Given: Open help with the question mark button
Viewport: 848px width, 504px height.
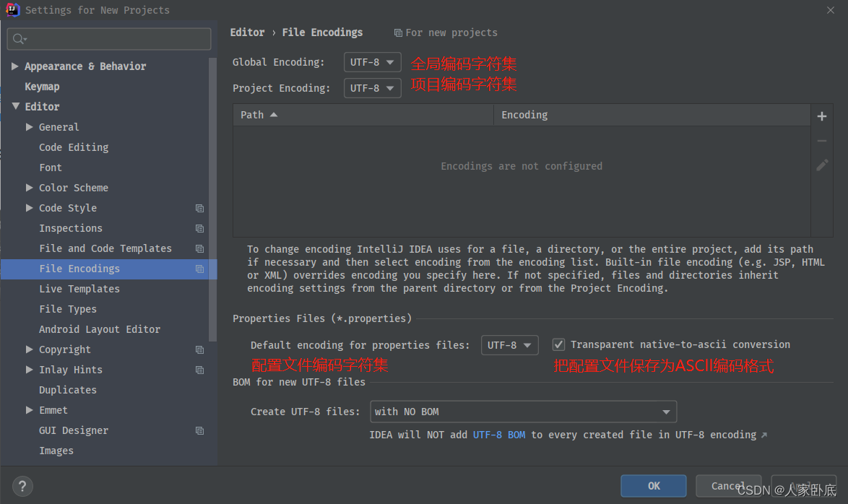Looking at the screenshot, I should pyautogui.click(x=22, y=486).
